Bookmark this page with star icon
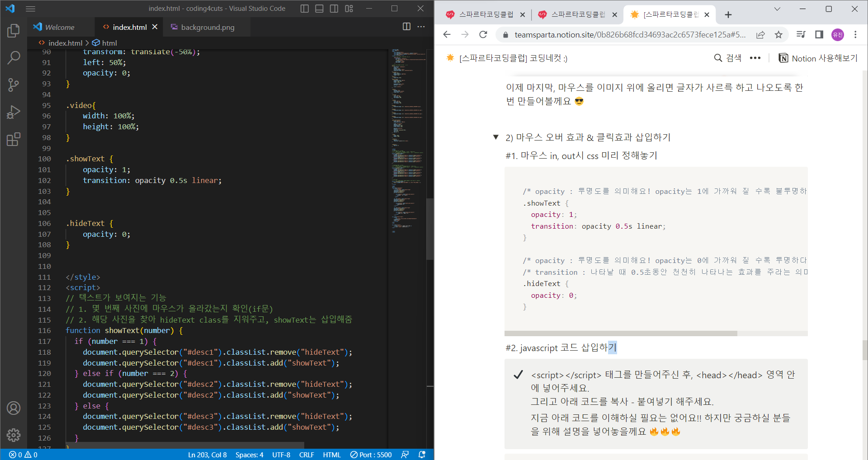The height and width of the screenshot is (460, 868). [778, 35]
